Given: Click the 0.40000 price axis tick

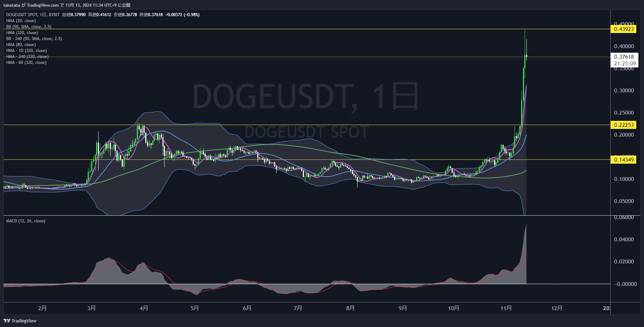Looking at the screenshot, I should 624,46.
